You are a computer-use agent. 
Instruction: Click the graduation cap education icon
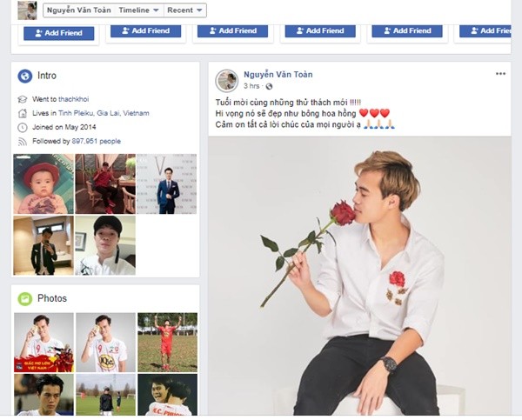pos(22,100)
